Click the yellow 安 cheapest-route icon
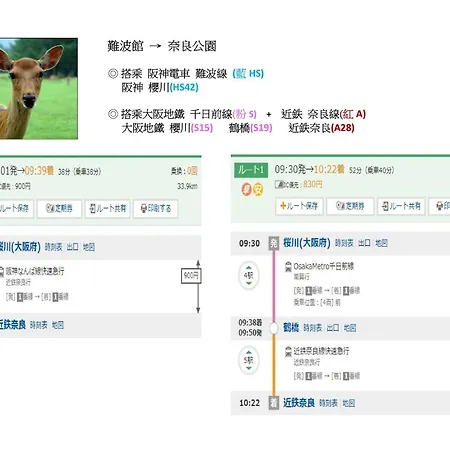450x450 pixels. point(258,189)
